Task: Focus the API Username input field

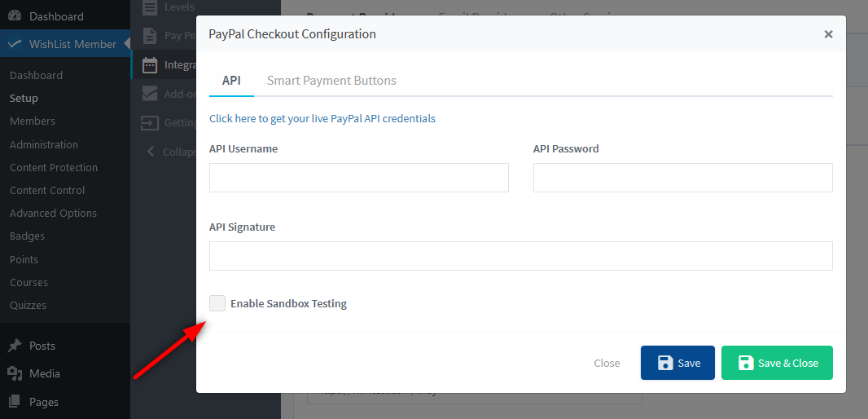Action: (x=358, y=178)
